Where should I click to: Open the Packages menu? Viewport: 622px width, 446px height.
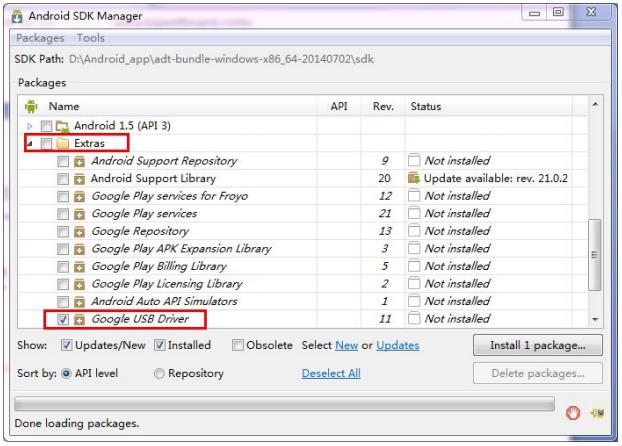[40, 38]
